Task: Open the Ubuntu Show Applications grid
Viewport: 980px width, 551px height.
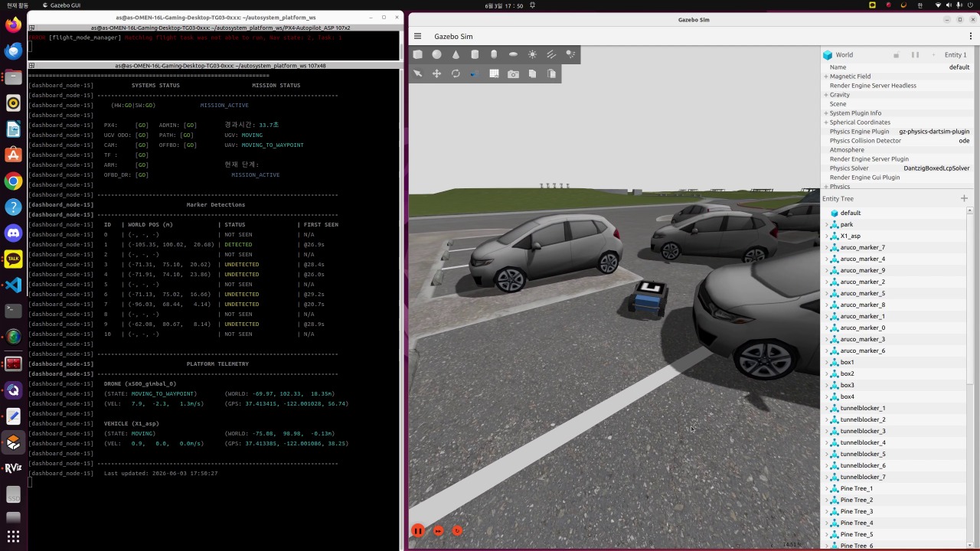Action: click(x=13, y=536)
